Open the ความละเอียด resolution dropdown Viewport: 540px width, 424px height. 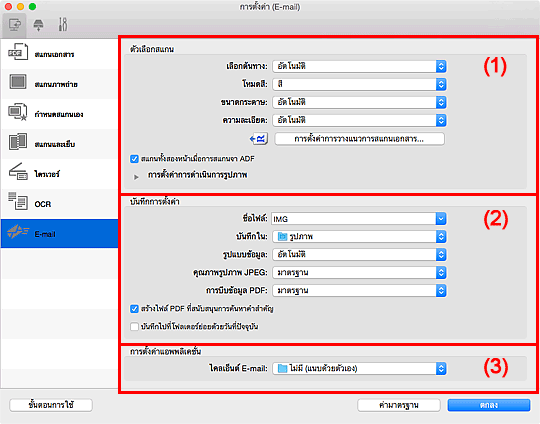359,120
